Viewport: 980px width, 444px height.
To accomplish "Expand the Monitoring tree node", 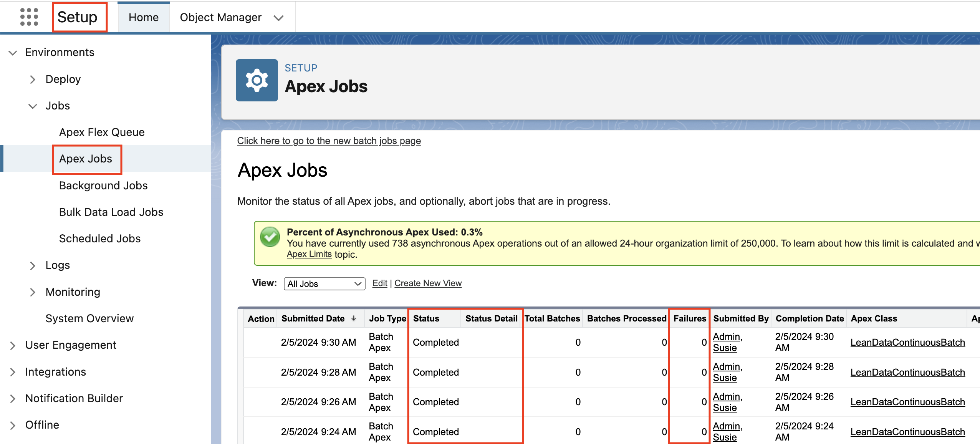I will point(33,292).
